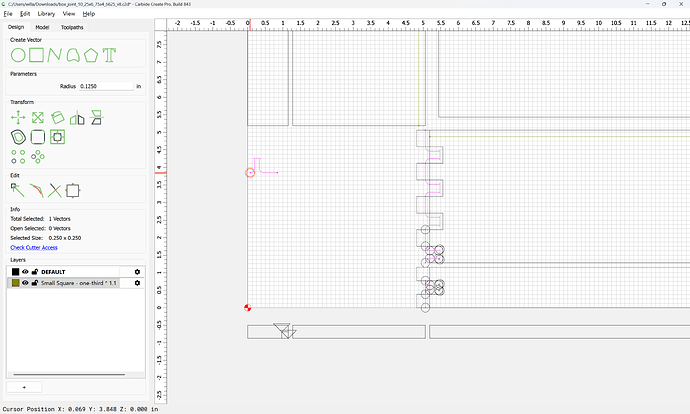Image resolution: width=690 pixels, height=414 pixels.
Task: Switch to the Toolpaths tab
Action: 72,27
